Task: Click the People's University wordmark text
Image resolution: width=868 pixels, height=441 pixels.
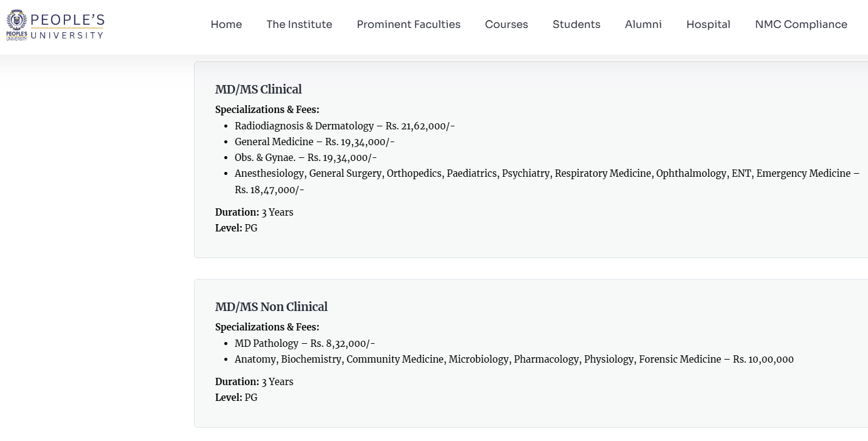Action: (67, 26)
